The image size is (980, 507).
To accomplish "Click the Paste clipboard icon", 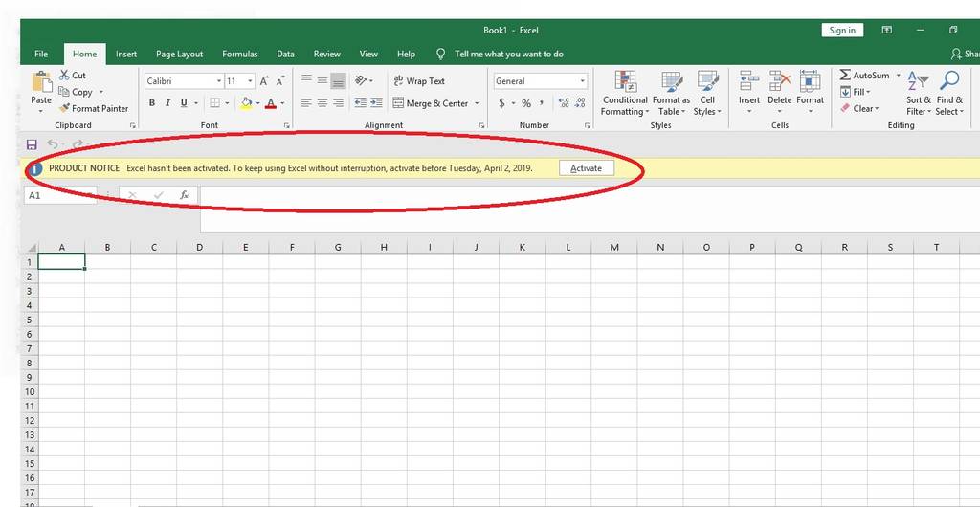I will coord(41,82).
